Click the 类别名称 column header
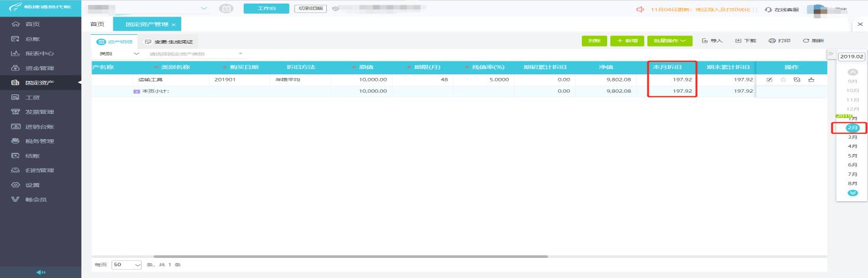 [171, 67]
